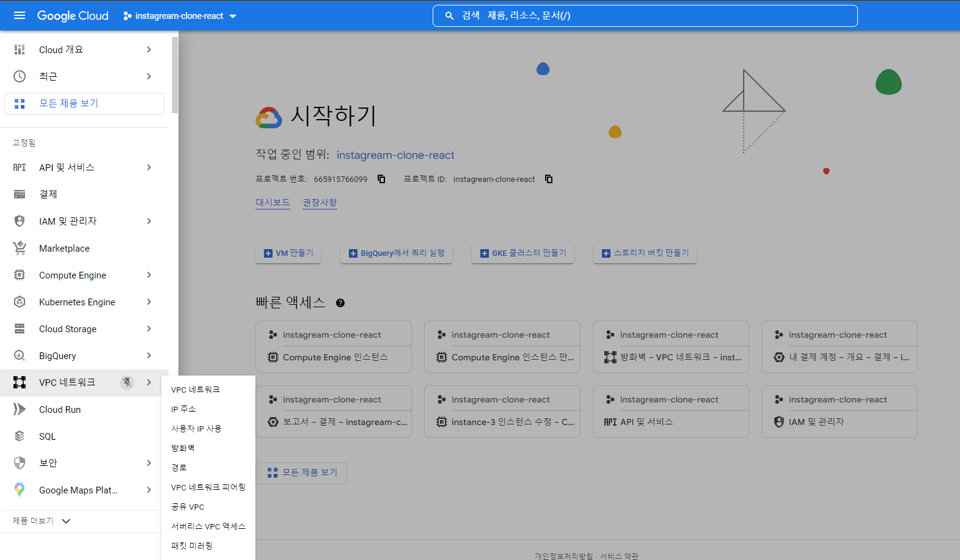Screen dimensions: 960x560
Task: Click the IAM 및 관리자 shield icon
Action: click(20, 221)
